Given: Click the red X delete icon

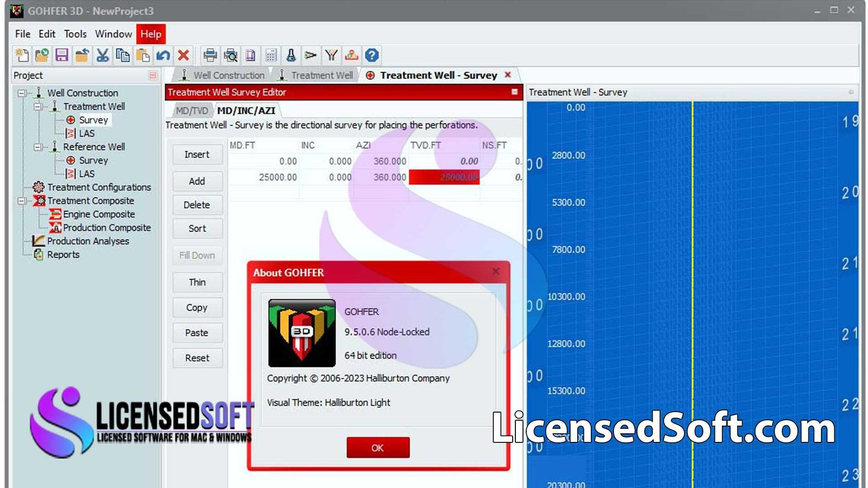Looking at the screenshot, I should pos(183,55).
